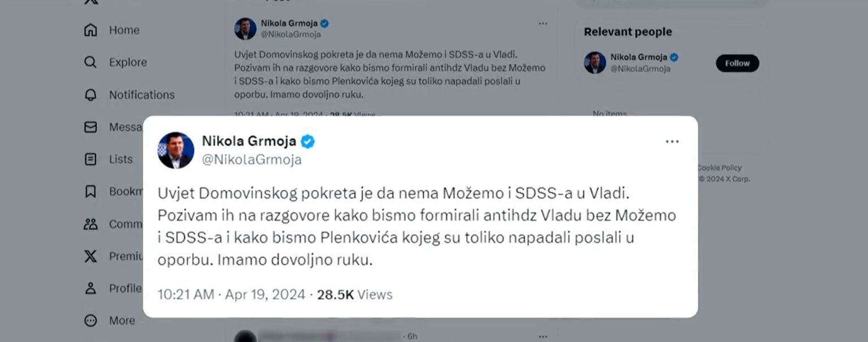The image size is (868, 342).
Task: Select the Notifications menu label
Action: click(x=142, y=95)
